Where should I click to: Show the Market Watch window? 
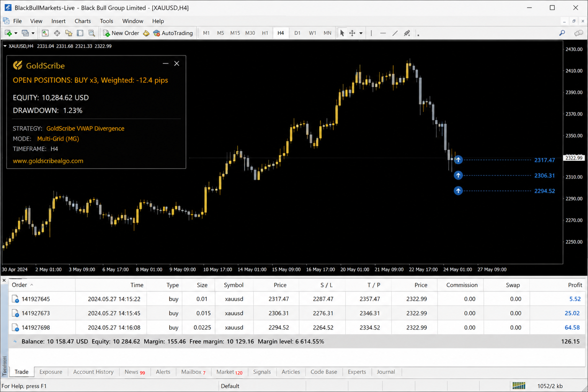point(45,33)
